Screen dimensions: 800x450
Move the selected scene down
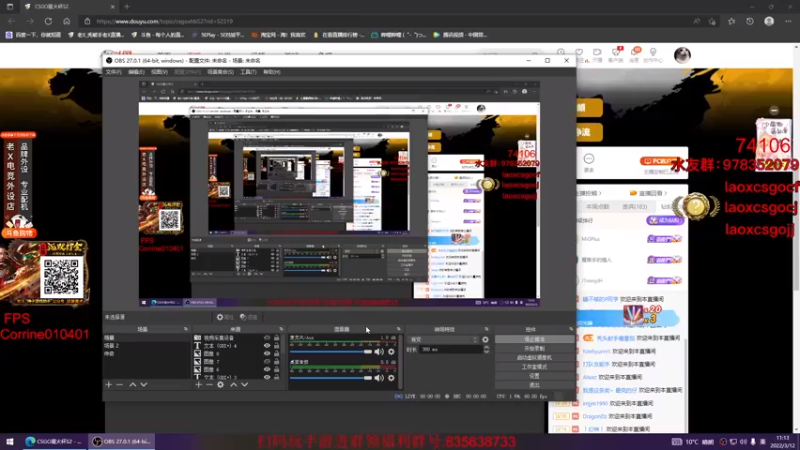[144, 385]
